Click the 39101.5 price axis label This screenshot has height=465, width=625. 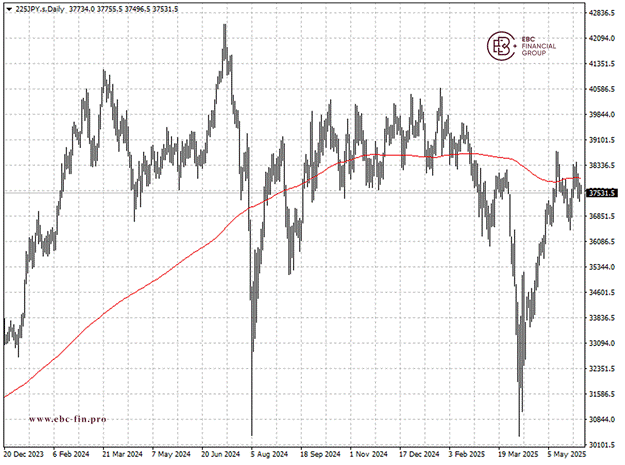pos(603,140)
